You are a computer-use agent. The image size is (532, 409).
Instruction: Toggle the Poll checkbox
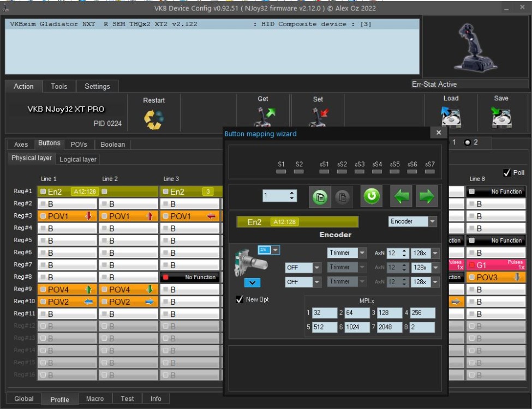(x=506, y=173)
